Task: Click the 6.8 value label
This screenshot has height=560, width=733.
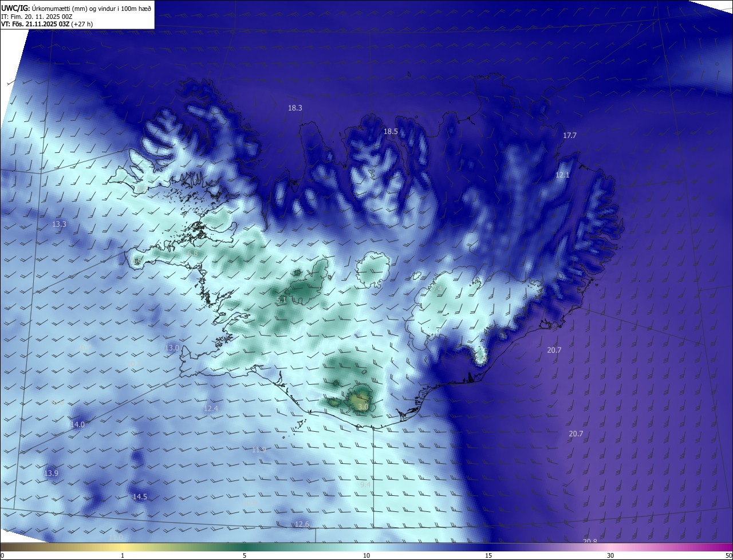Action: (193, 253)
